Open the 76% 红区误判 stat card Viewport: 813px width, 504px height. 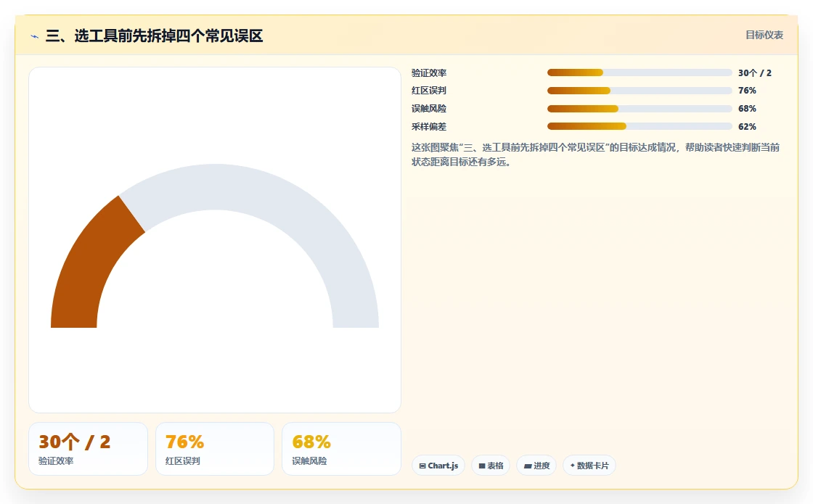[215, 449]
